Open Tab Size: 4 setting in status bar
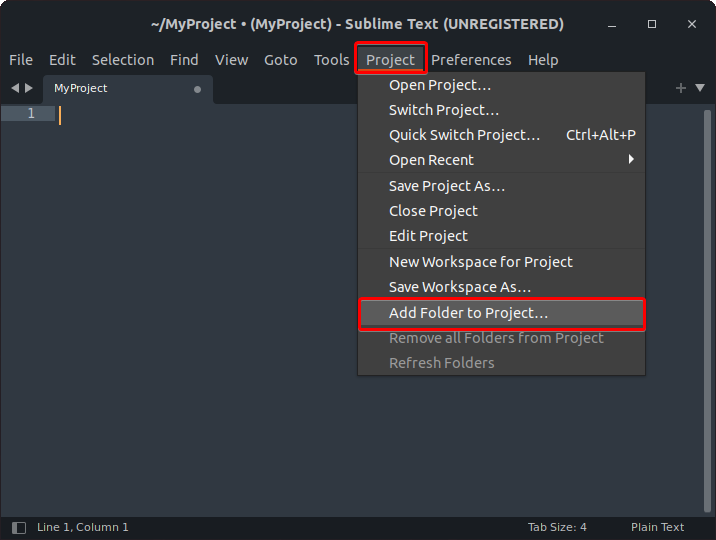716x540 pixels. [557, 527]
